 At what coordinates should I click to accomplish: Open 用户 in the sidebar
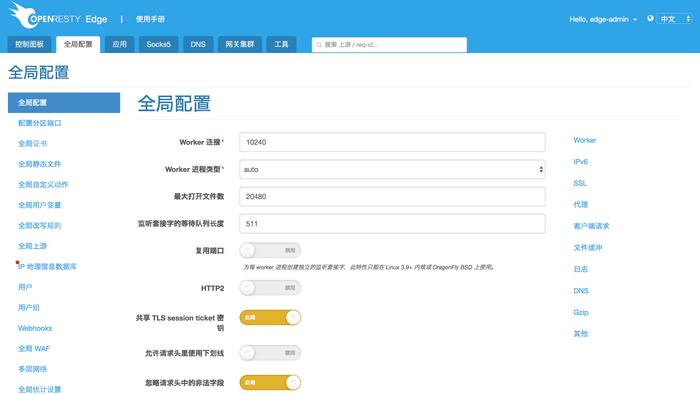click(x=25, y=287)
